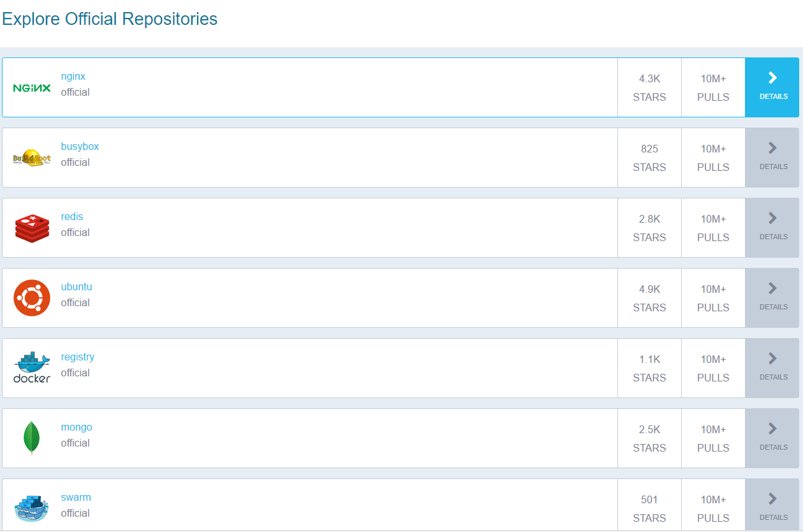Viewport: 803px width, 532px height.
Task: Click the Redis cube logo
Action: click(x=31, y=227)
